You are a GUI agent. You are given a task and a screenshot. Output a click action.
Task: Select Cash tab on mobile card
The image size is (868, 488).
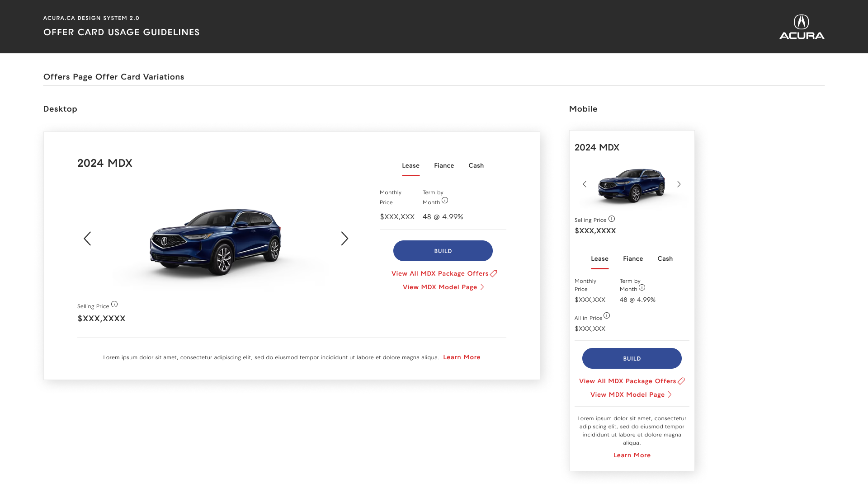click(x=665, y=259)
